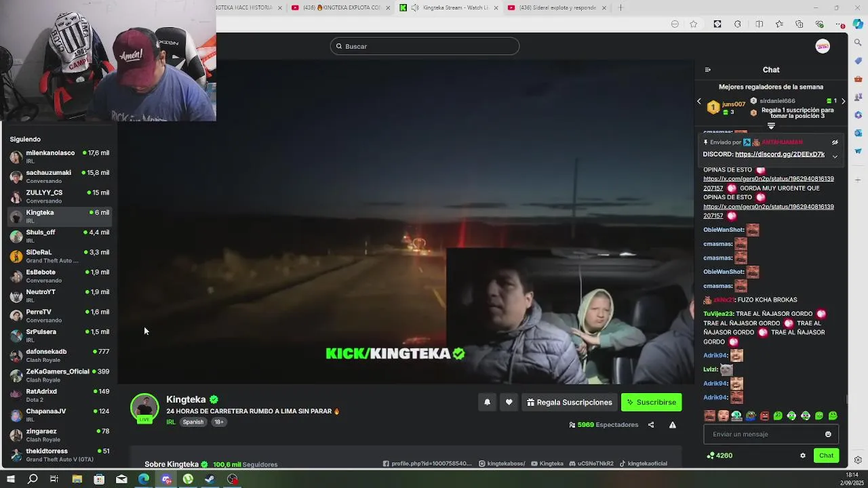Open Edge sidebar settings gear
This screenshot has height=488, width=868.
[x=858, y=460]
